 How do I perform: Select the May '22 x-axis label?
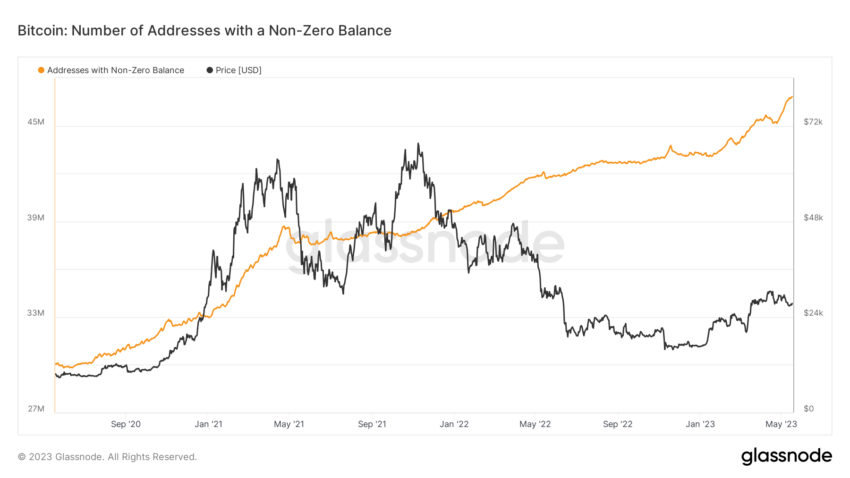pos(535,424)
